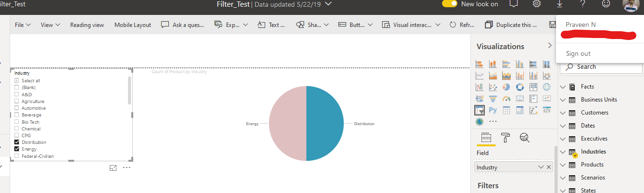Image resolution: width=644 pixels, height=193 pixels.
Task: Choose the Map globe visual
Action: point(547,87)
